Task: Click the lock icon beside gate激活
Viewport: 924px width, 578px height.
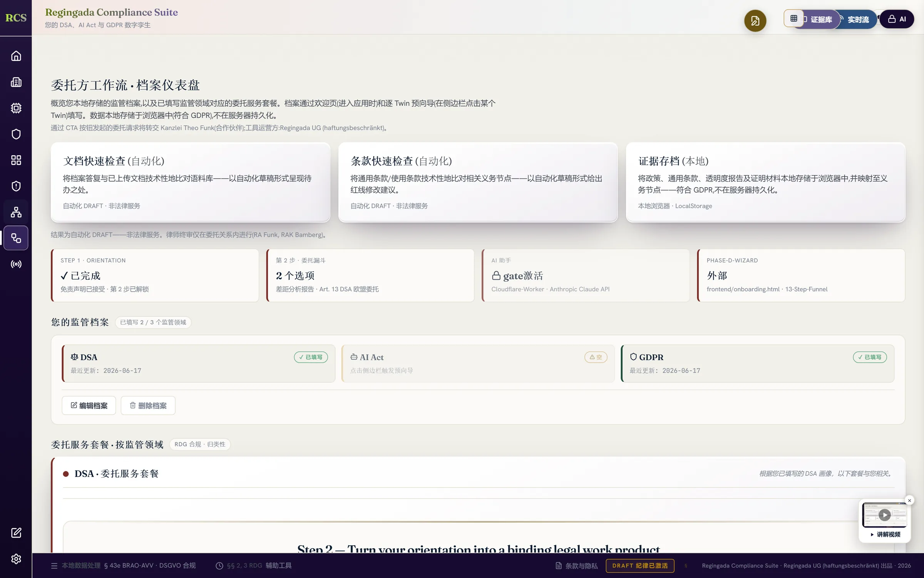Action: [496, 276]
